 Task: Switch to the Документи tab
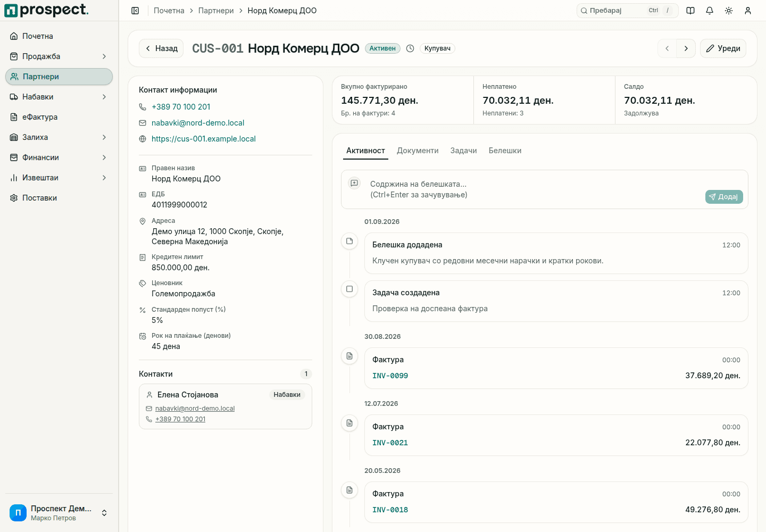(418, 151)
